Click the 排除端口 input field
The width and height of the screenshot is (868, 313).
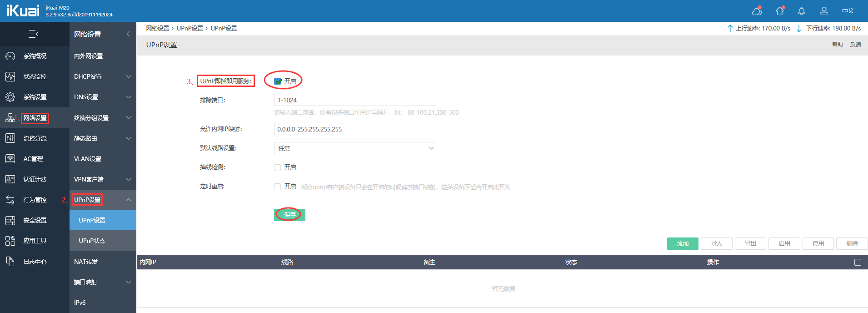coord(355,100)
